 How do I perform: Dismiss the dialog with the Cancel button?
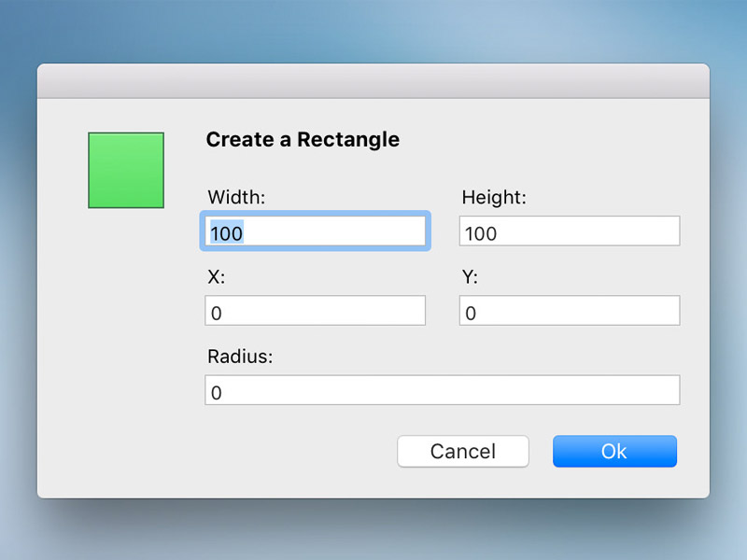point(463,451)
